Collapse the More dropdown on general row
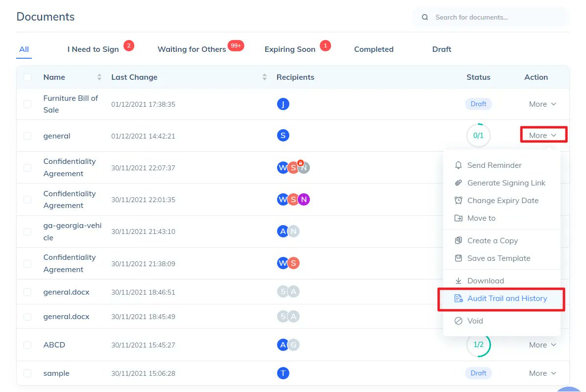Screen dimensions: 586x392 pyautogui.click(x=542, y=135)
